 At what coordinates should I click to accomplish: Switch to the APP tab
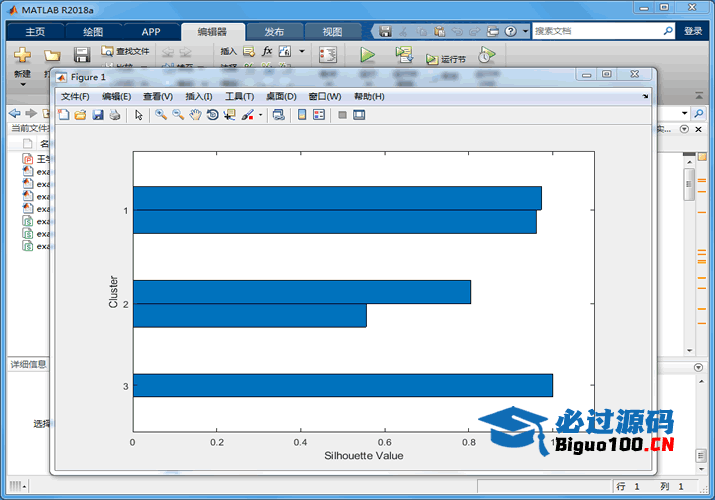pos(151,31)
